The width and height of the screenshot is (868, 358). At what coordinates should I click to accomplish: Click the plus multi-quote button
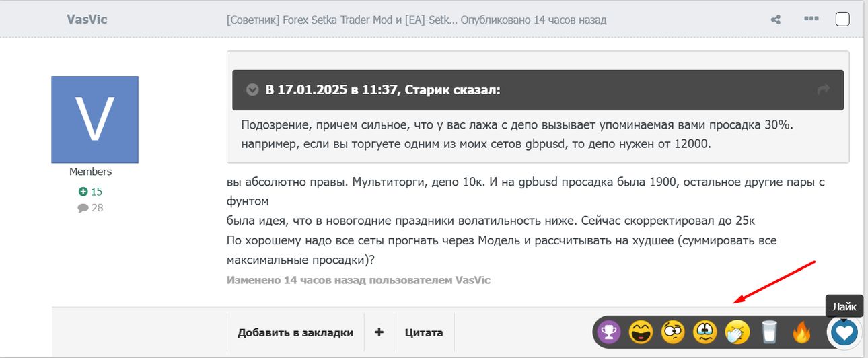pyautogui.click(x=379, y=332)
